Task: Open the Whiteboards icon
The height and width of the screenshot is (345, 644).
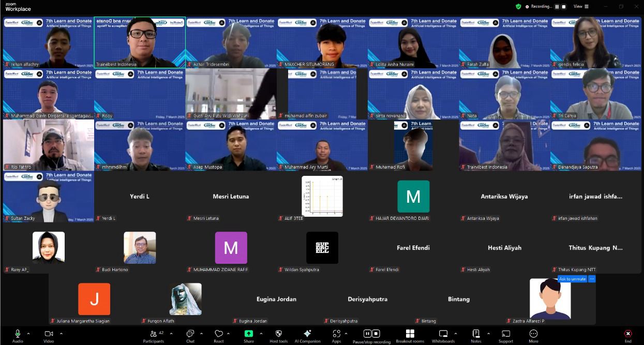Action: [443, 334]
